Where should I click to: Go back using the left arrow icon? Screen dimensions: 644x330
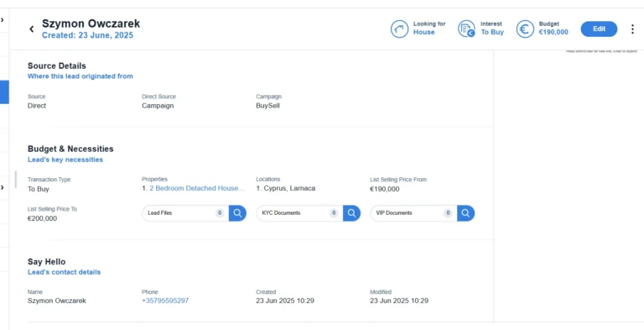32,29
